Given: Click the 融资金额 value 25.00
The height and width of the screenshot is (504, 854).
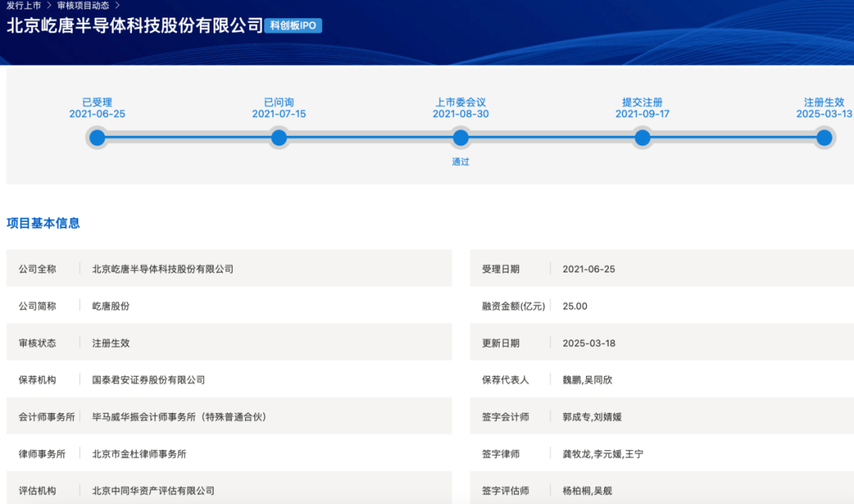Looking at the screenshot, I should coord(575,306).
